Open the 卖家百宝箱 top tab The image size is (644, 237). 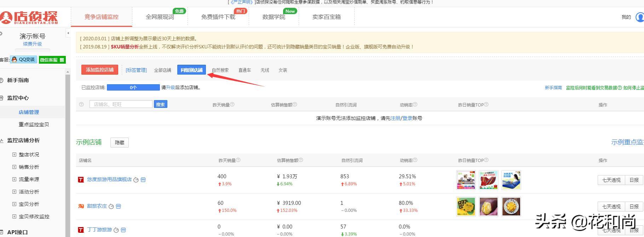327,17
